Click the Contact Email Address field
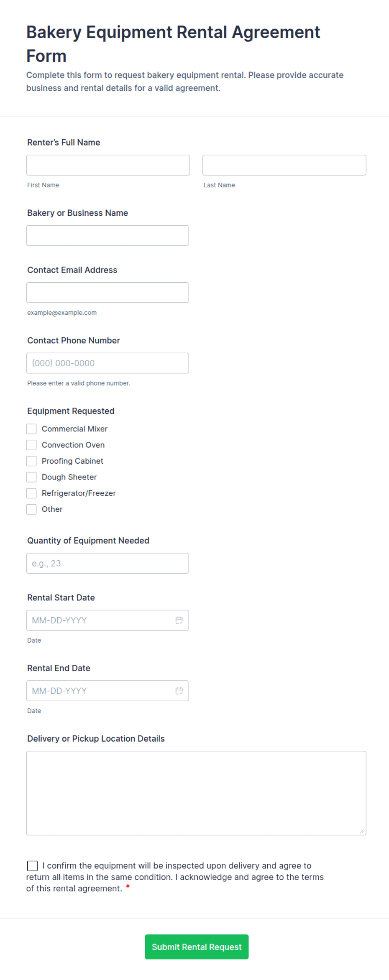The width and height of the screenshot is (389, 980). (x=107, y=293)
